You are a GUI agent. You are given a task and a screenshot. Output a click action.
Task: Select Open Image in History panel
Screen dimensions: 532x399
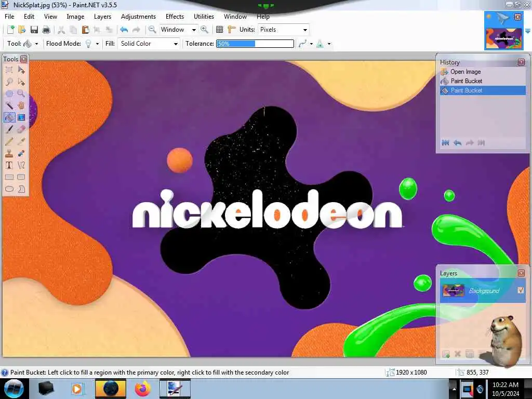(483, 72)
